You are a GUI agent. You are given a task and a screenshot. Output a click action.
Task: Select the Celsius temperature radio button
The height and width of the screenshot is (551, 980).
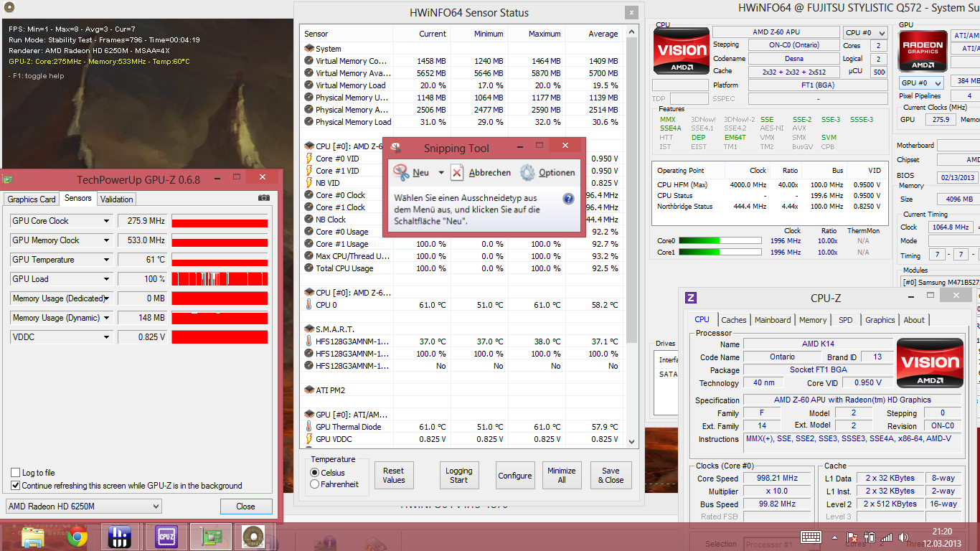(x=314, y=473)
